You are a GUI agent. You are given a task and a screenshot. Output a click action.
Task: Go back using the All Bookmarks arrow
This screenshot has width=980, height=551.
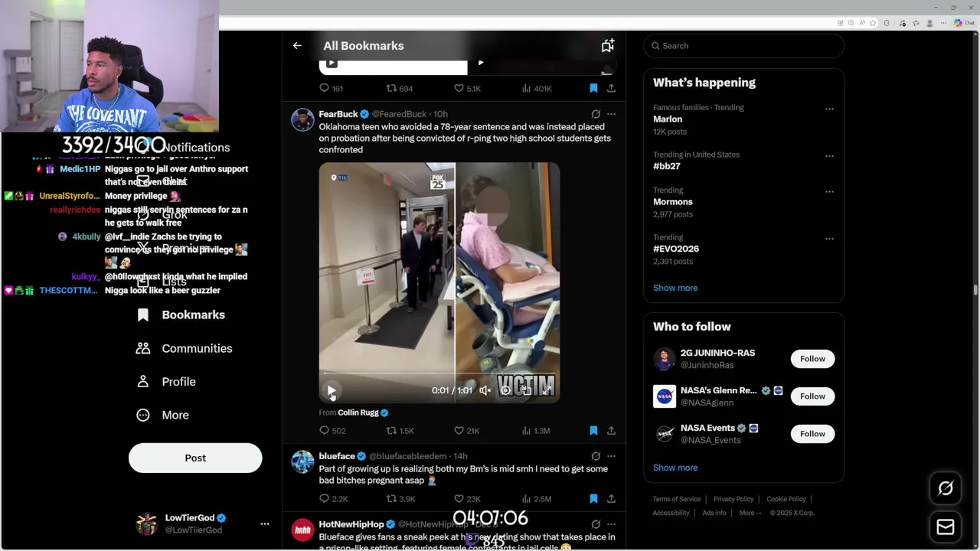tap(297, 46)
